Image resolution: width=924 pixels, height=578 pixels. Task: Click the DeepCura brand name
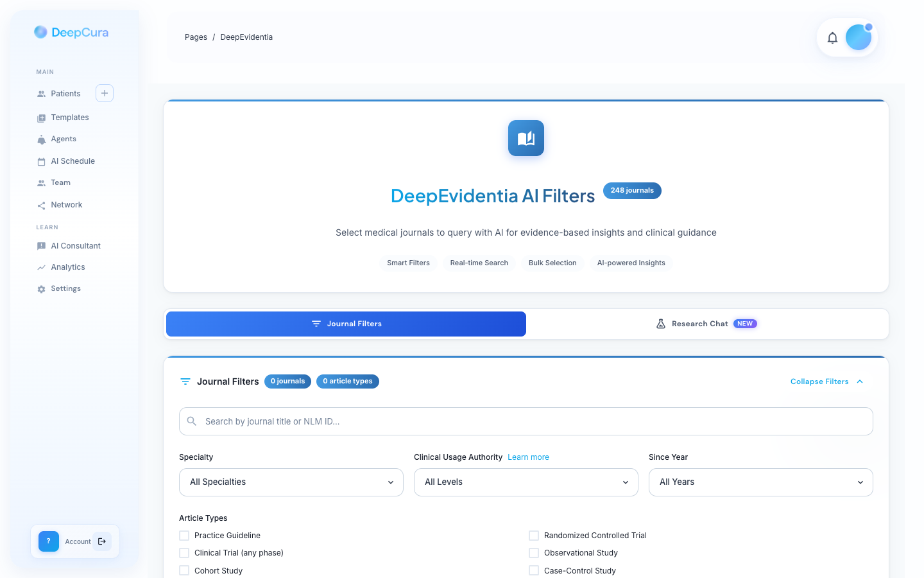click(x=80, y=33)
